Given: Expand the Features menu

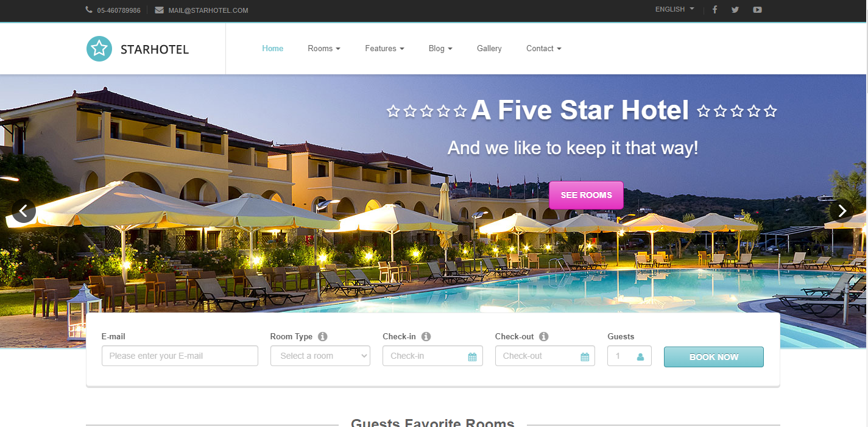Looking at the screenshot, I should (x=384, y=49).
